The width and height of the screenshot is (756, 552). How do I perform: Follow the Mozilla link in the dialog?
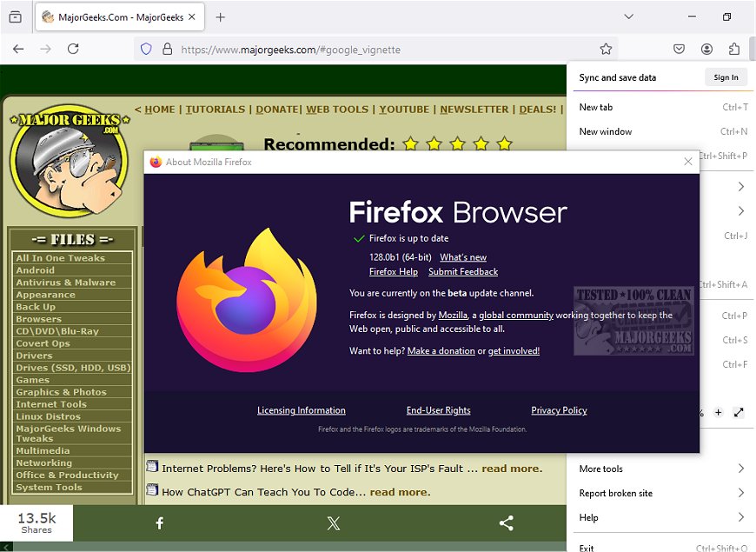pos(453,315)
